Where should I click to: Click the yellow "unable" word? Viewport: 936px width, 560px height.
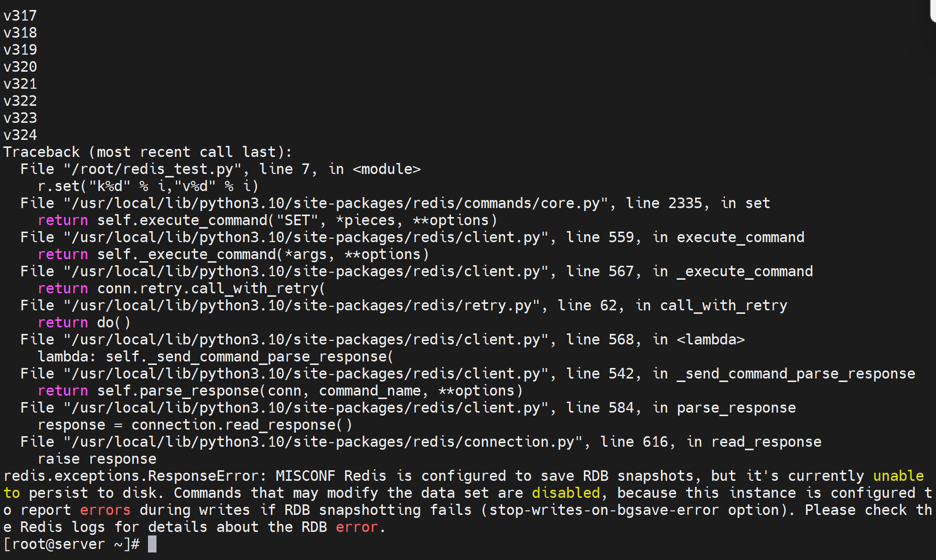898,476
